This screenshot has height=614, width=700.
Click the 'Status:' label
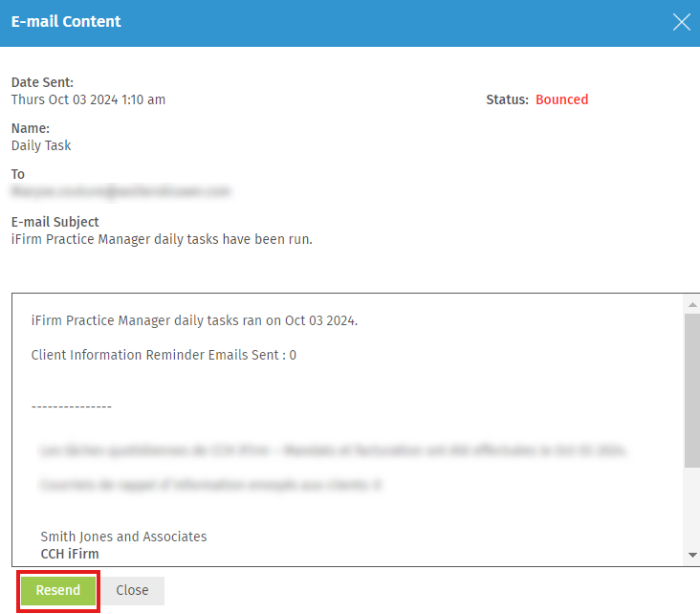click(507, 99)
